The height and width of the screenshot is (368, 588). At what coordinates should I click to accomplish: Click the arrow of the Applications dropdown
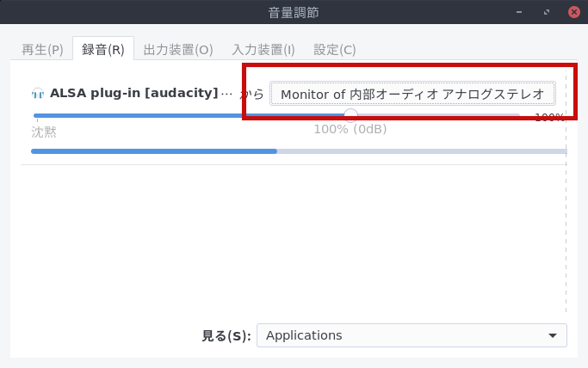tap(552, 335)
